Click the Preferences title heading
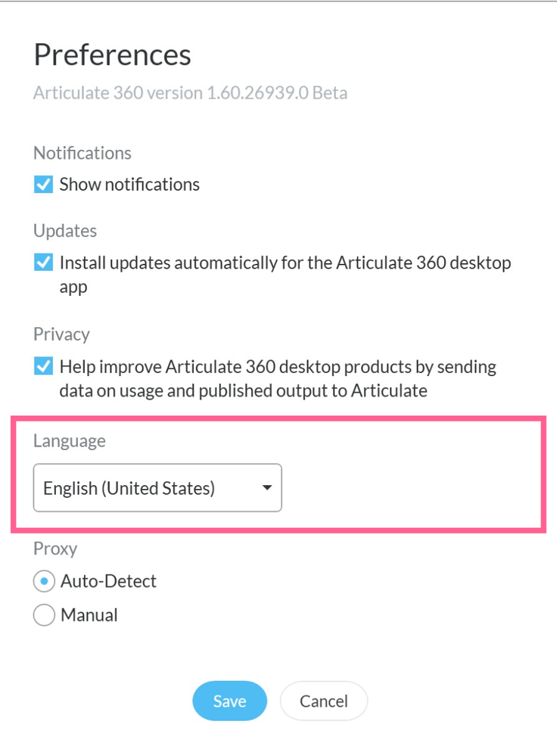The height and width of the screenshot is (756, 557). 112,54
